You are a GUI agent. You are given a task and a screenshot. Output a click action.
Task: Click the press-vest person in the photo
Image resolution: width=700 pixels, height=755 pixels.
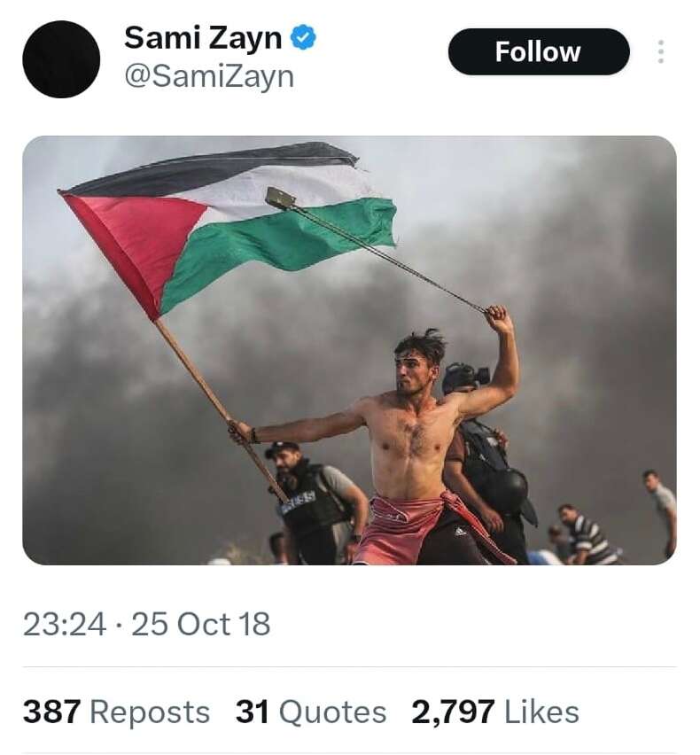pyautogui.click(x=315, y=505)
